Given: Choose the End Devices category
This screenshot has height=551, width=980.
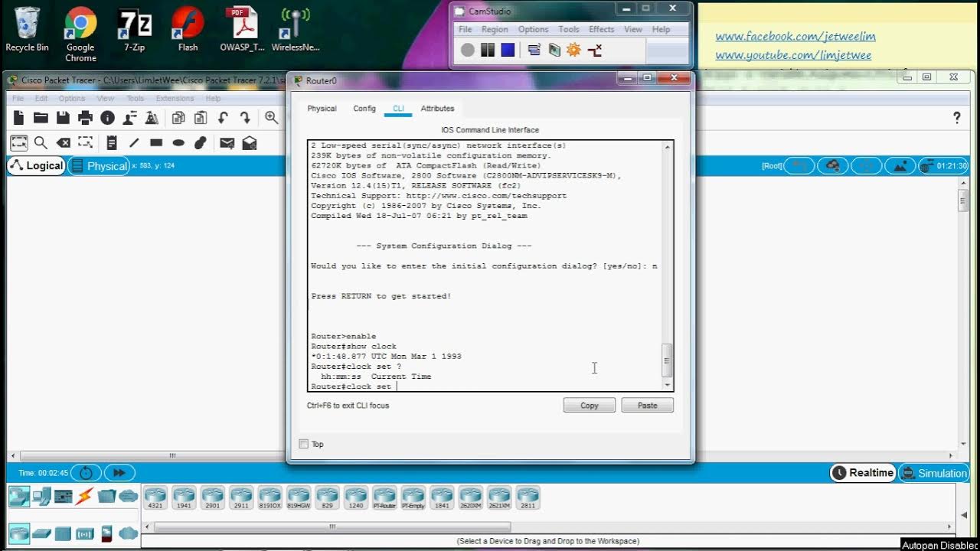Looking at the screenshot, I should [x=41, y=496].
